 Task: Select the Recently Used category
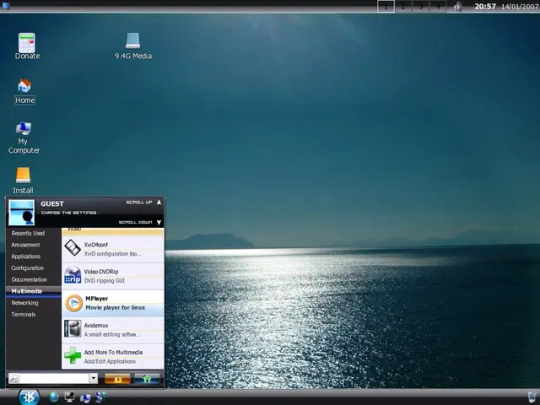28,233
